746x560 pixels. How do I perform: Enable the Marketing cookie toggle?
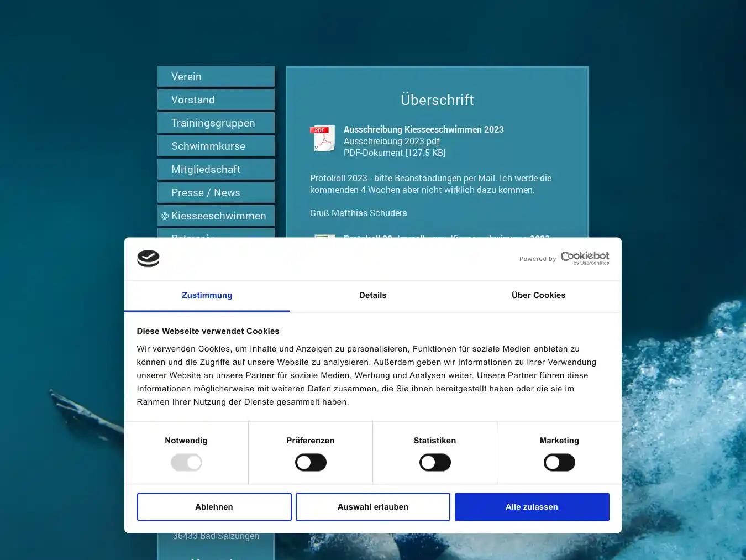coord(559,462)
